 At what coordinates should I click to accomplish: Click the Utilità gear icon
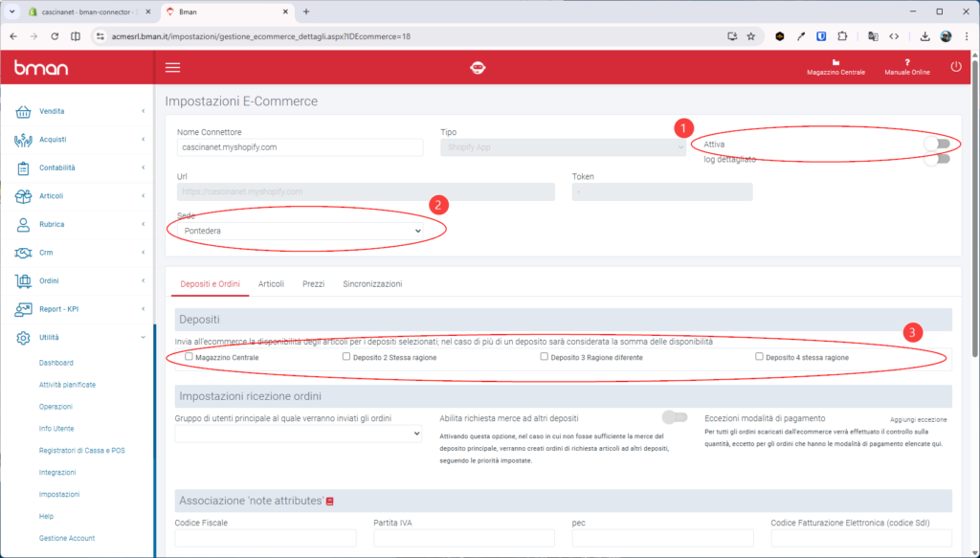coord(24,338)
